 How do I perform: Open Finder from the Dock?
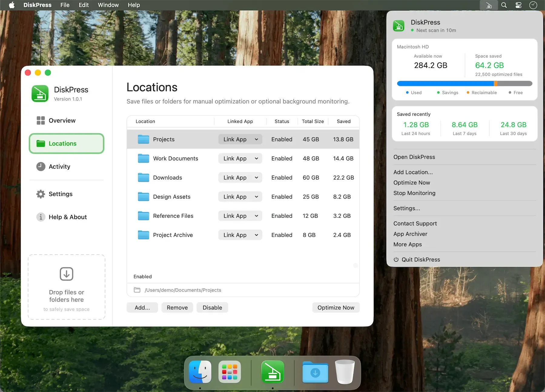tap(200, 372)
